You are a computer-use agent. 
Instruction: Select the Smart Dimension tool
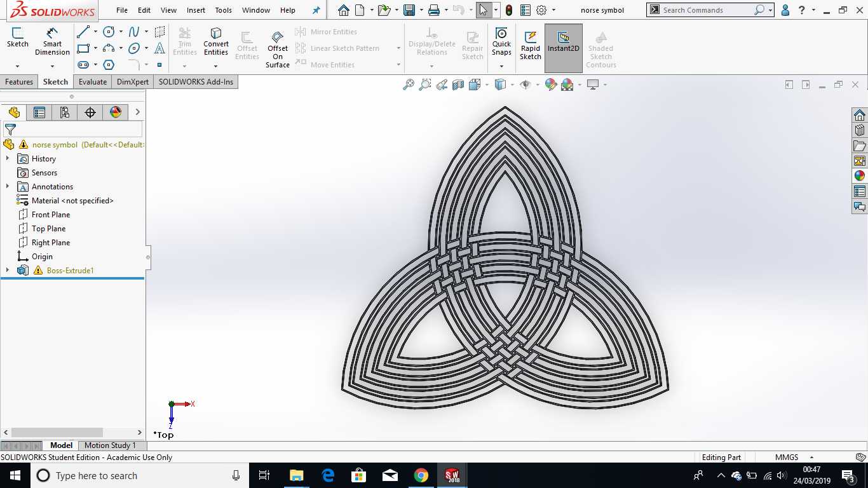point(52,41)
